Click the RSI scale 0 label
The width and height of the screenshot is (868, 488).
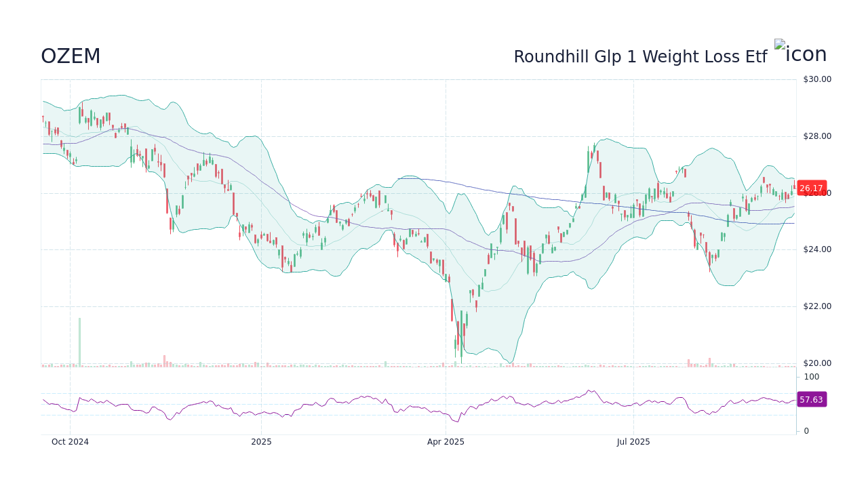point(806,431)
